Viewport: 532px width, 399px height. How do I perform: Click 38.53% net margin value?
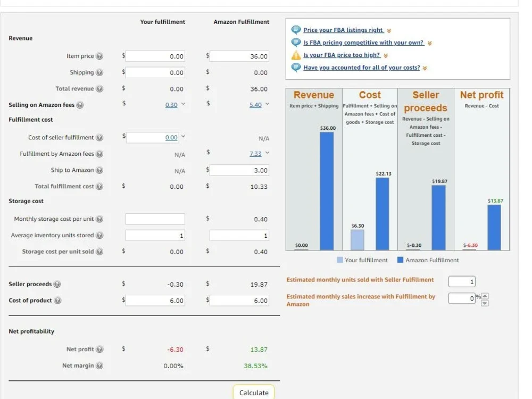point(255,366)
